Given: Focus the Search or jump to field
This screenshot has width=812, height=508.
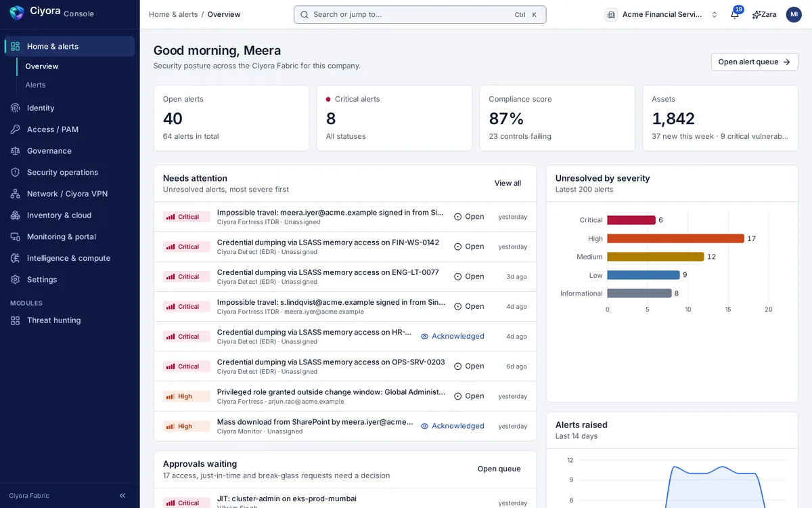Looking at the screenshot, I should [420, 14].
